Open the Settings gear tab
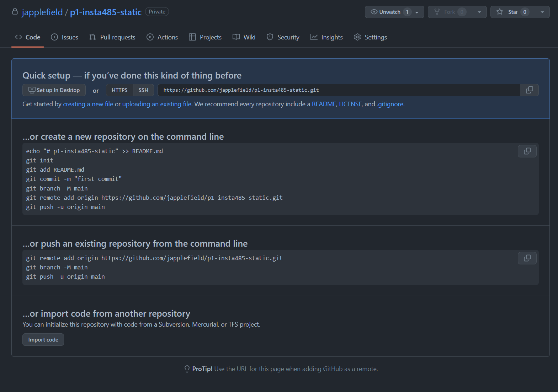This screenshot has height=392, width=558. [x=370, y=37]
